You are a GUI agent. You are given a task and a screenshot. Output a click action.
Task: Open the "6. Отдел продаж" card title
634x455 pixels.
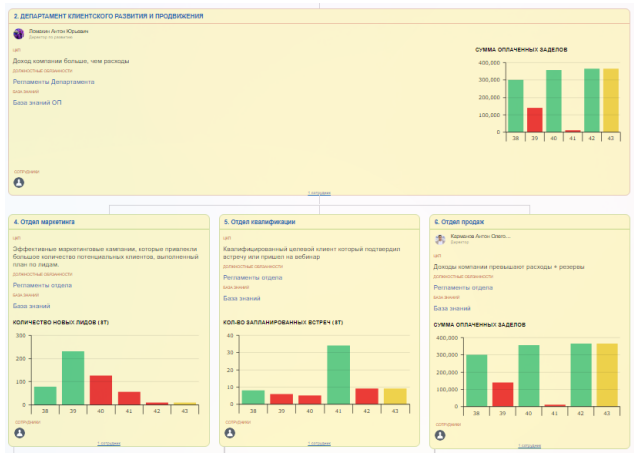(458, 221)
